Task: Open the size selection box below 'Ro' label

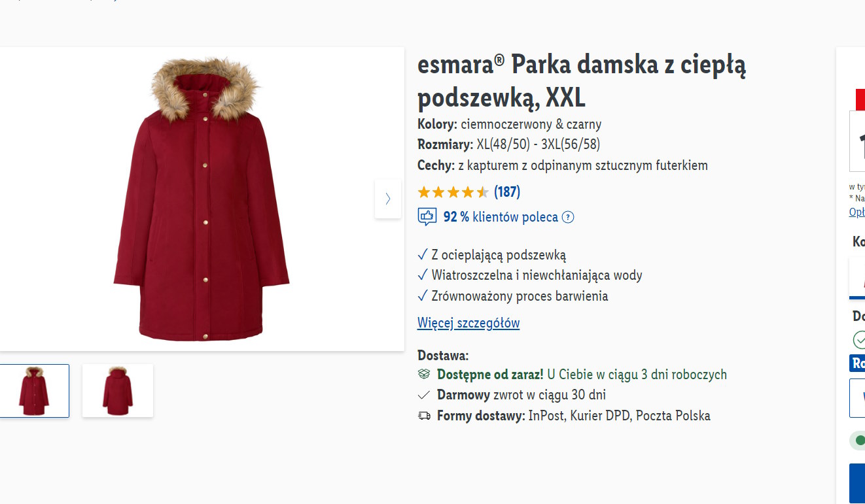Action: (858, 397)
